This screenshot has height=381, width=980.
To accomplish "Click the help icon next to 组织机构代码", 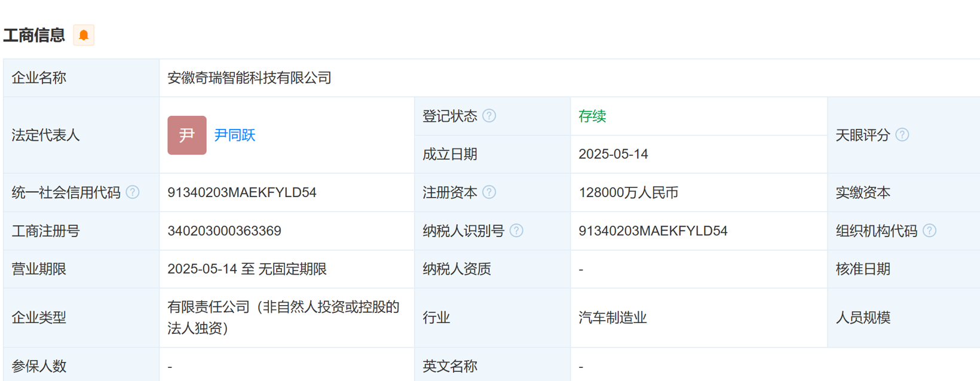I will coord(929,231).
